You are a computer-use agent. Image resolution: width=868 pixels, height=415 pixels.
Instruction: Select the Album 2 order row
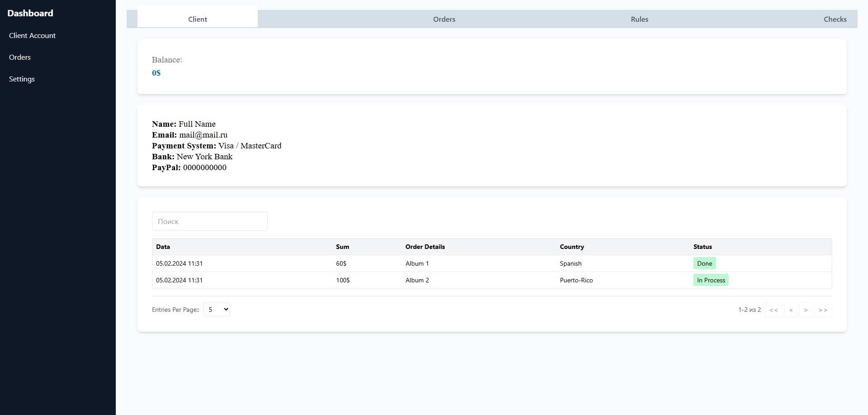(417, 280)
